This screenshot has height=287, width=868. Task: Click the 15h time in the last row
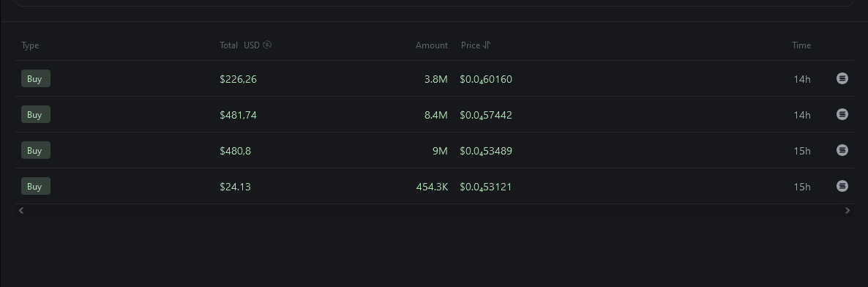pyautogui.click(x=801, y=187)
